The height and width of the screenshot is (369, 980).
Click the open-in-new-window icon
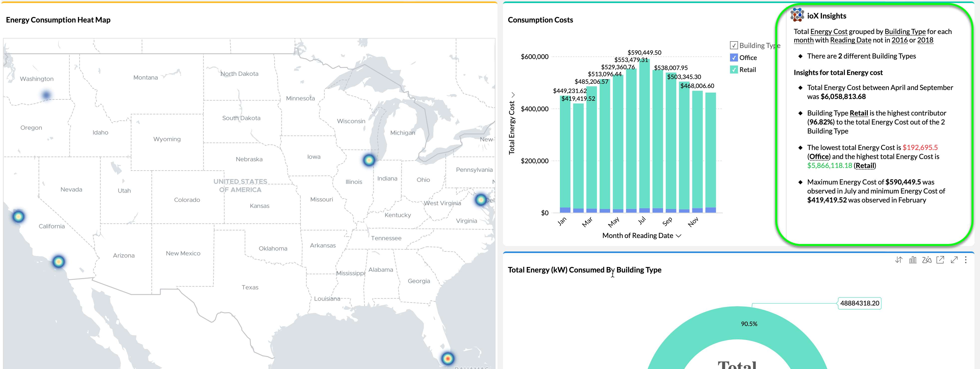940,260
